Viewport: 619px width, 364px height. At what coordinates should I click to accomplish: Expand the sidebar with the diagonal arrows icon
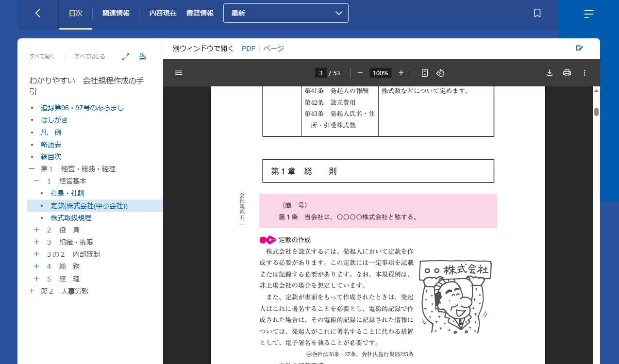click(126, 57)
